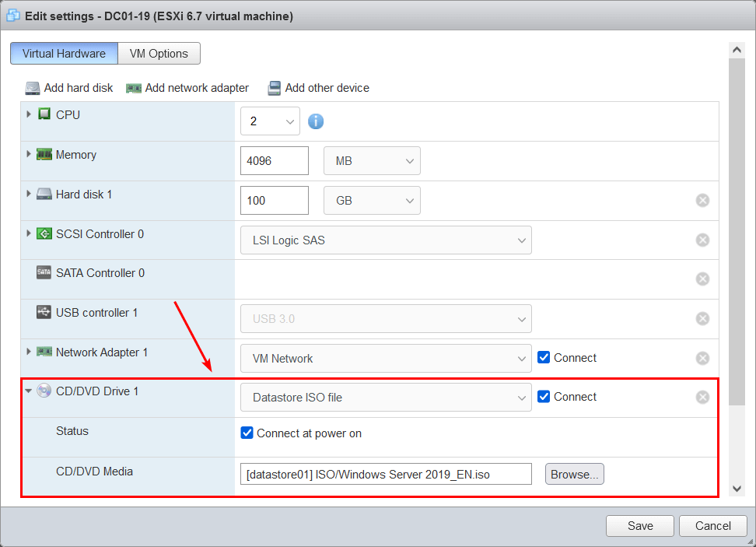Click the scrollbar up arrow
This screenshot has width=756, height=547.
tap(737, 50)
